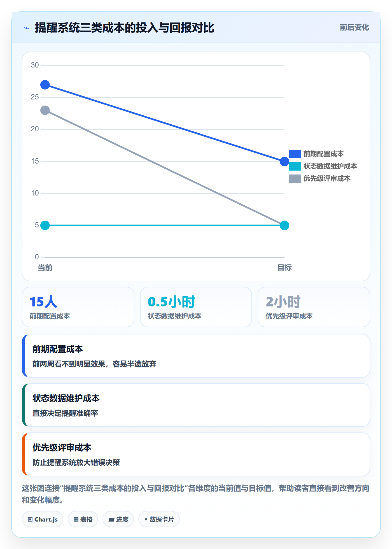Select the 优先级评审成本 description panel heading
Image resolution: width=392 pixels, height=549 pixels.
[62, 448]
